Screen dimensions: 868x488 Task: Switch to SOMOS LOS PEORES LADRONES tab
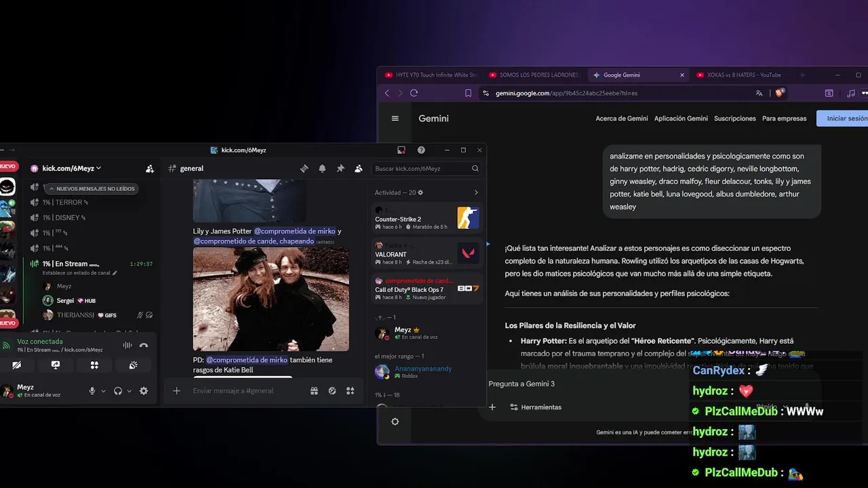point(534,75)
